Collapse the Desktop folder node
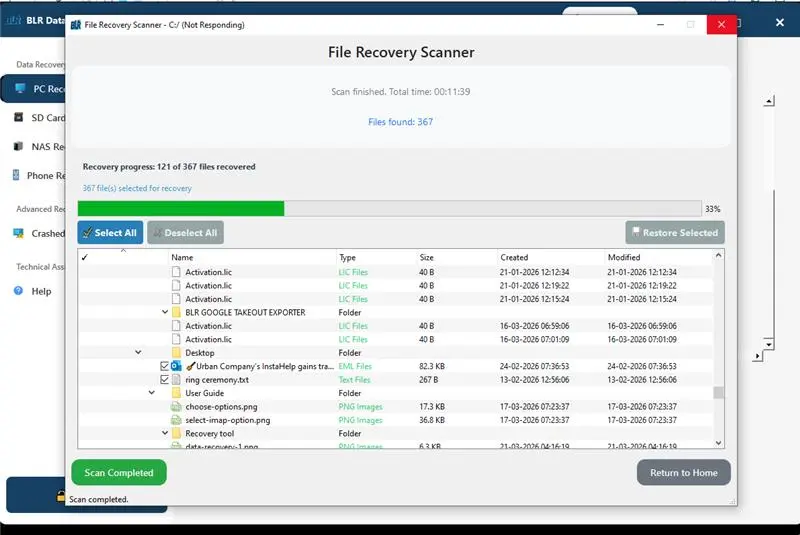Screen dimensions: 800x535 (x=138, y=353)
